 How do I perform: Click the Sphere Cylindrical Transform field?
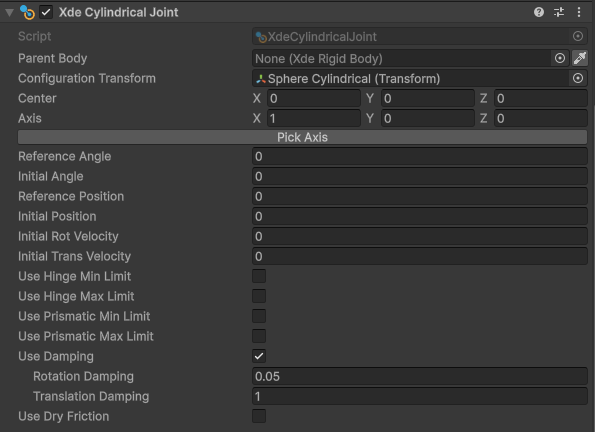pyautogui.click(x=411, y=79)
